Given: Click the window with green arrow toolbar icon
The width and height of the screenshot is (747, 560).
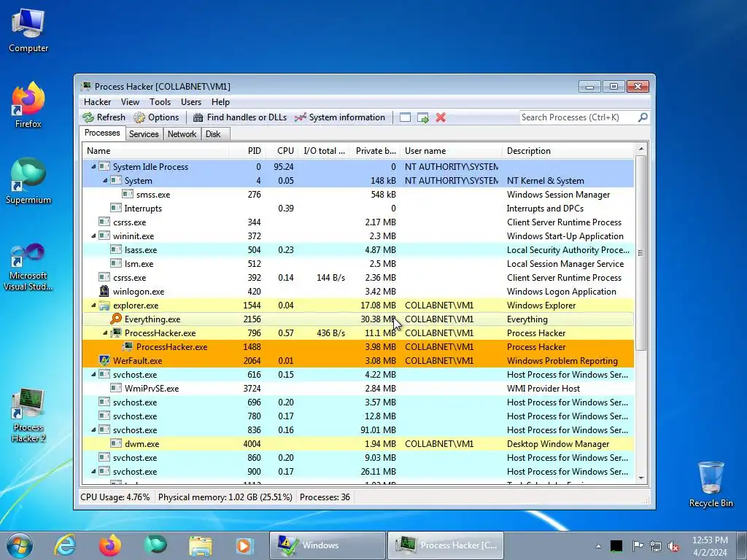Looking at the screenshot, I should click(x=422, y=117).
